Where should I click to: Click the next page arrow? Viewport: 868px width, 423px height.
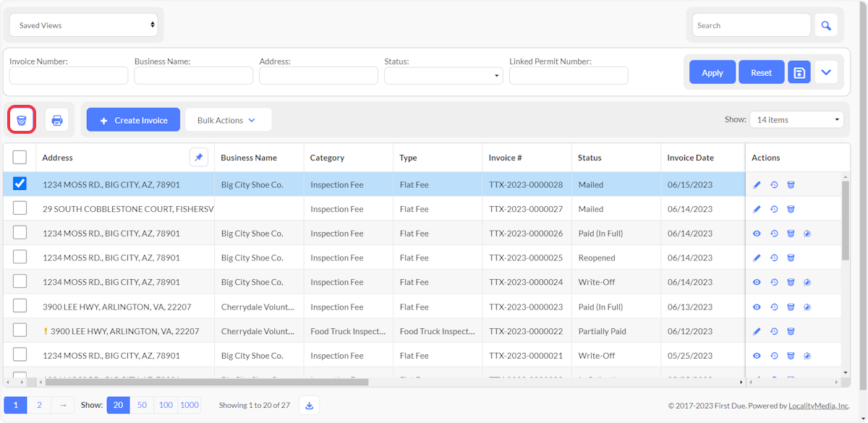click(63, 406)
